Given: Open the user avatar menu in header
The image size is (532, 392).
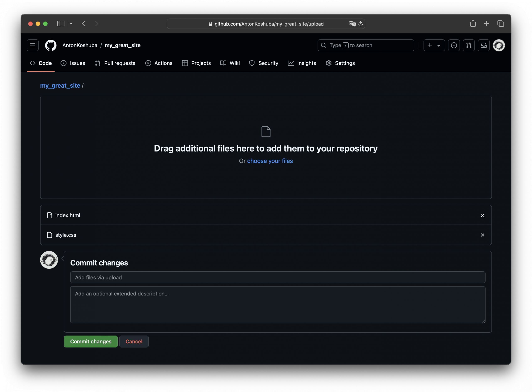Looking at the screenshot, I should point(499,45).
